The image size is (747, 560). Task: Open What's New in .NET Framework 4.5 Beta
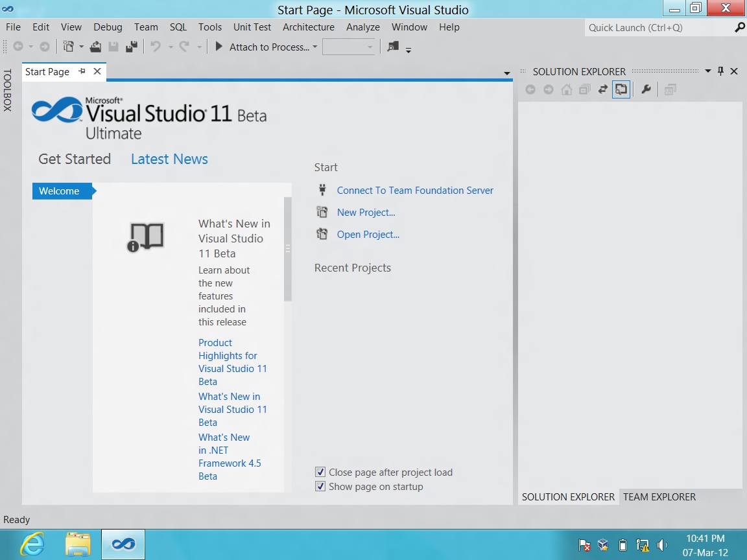pyautogui.click(x=230, y=457)
